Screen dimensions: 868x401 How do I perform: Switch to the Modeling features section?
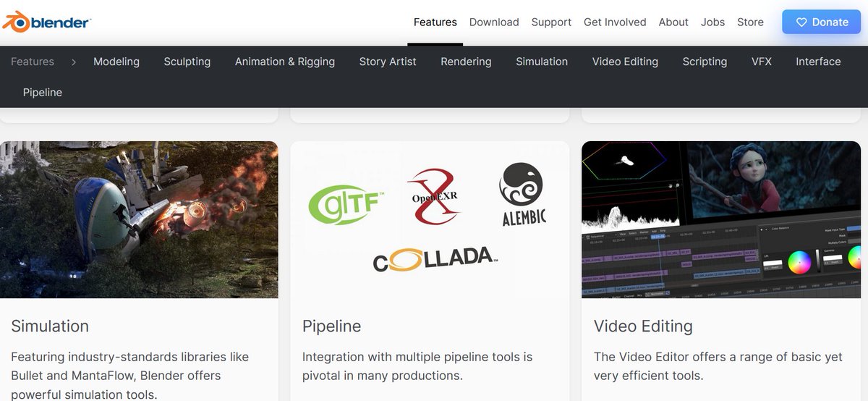tap(116, 62)
